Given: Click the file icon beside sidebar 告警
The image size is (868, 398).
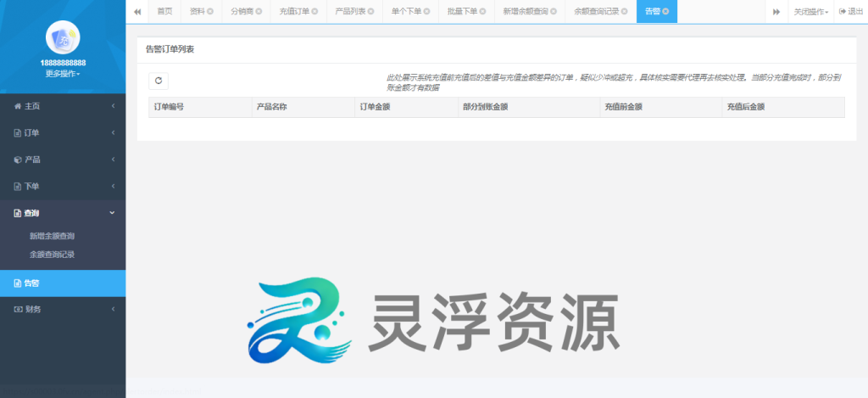Looking at the screenshot, I should pyautogui.click(x=17, y=283).
